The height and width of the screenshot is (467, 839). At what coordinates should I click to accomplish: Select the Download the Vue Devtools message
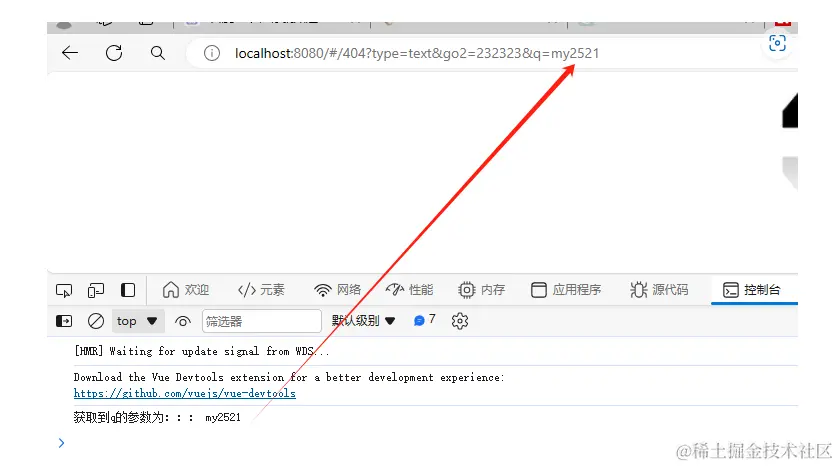[x=289, y=378]
